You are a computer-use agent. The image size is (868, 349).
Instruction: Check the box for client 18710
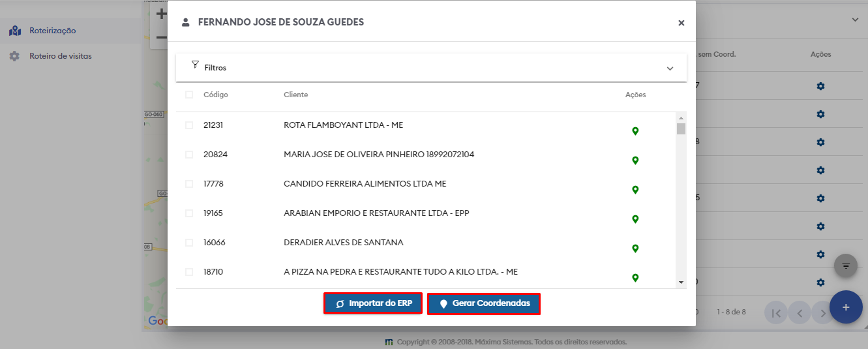189,272
